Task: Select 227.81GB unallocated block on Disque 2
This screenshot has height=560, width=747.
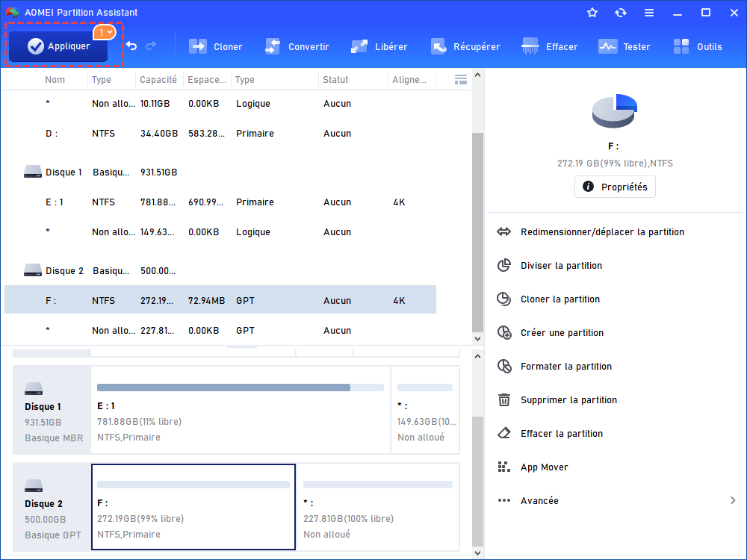Action: pos(378,507)
